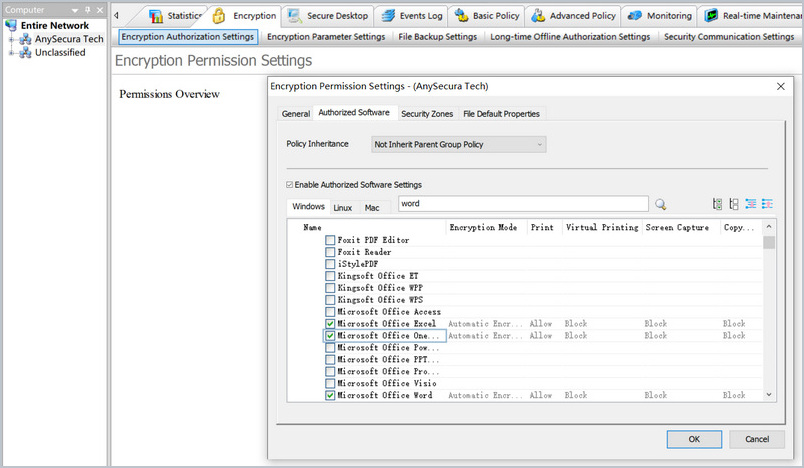Screen dimensions: 804x468
Task: Uncheck Microsoft Office Word checkbox
Action: (x=330, y=395)
